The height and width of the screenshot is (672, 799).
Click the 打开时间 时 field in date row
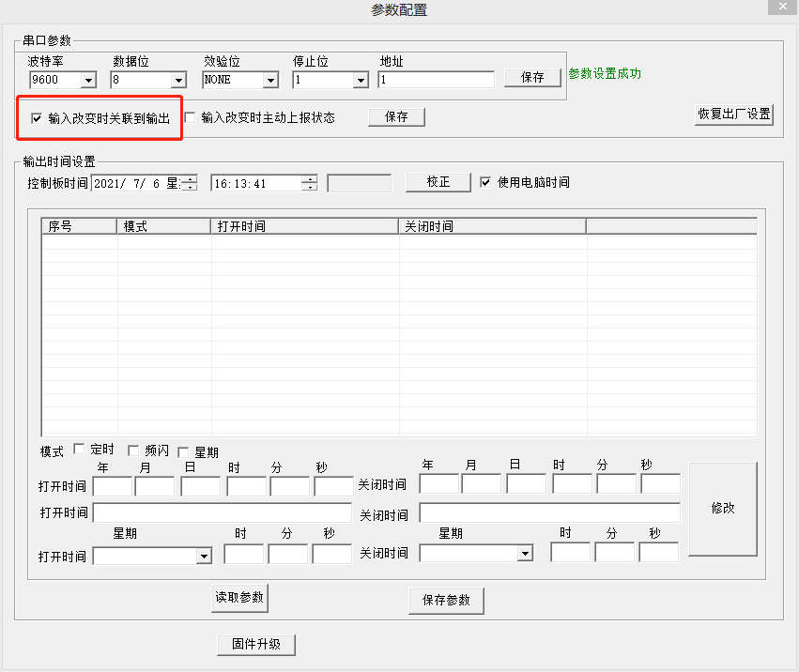pyautogui.click(x=246, y=486)
